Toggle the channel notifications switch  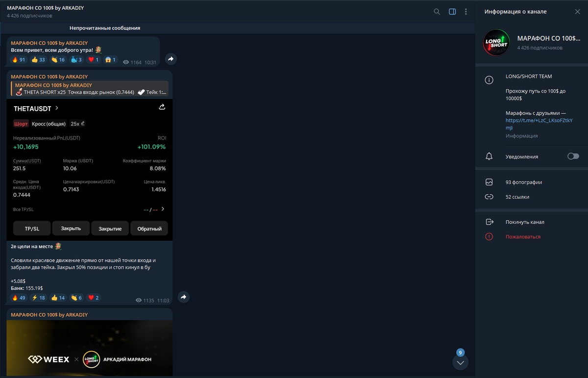(573, 156)
